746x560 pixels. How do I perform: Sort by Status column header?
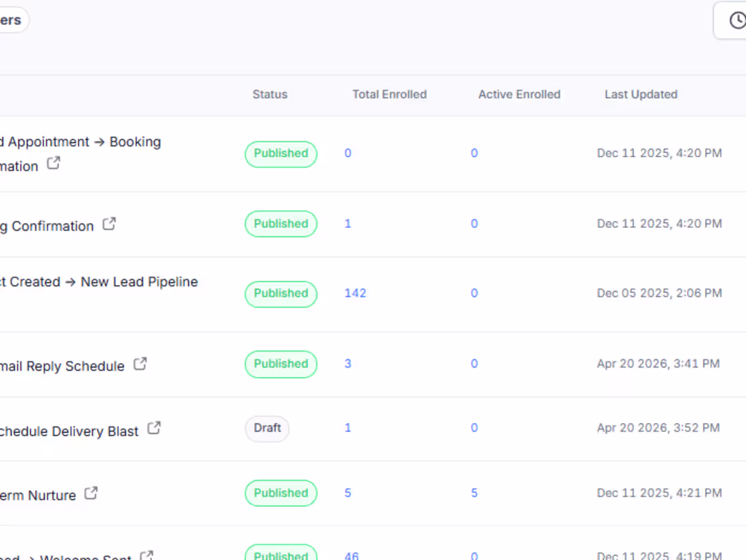tap(270, 94)
